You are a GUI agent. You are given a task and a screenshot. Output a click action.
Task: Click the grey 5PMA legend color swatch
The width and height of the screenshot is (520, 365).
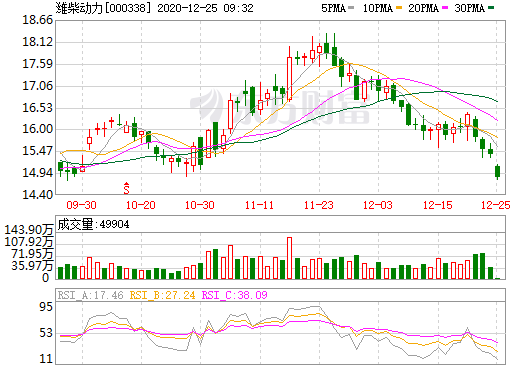point(351,7)
